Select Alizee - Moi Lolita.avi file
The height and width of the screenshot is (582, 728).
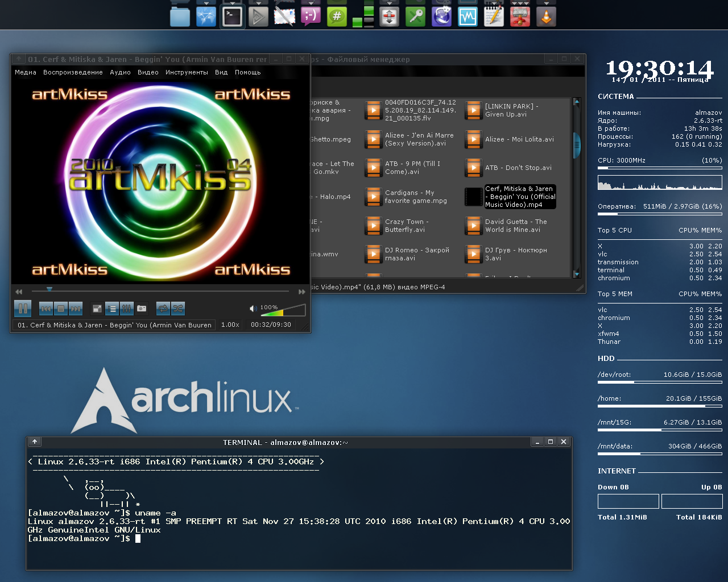(x=519, y=139)
